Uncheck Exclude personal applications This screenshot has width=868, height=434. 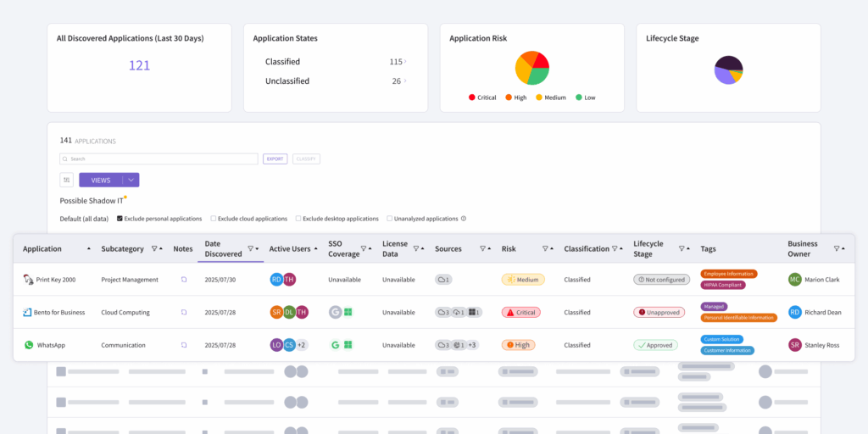click(120, 219)
